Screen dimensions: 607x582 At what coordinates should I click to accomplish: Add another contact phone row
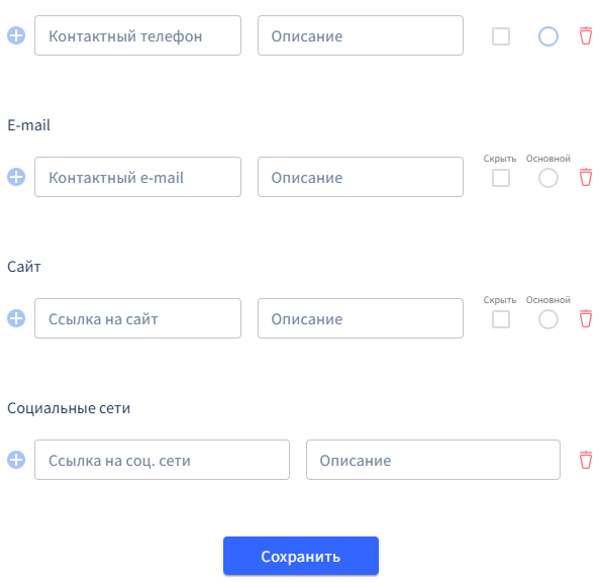(16, 36)
